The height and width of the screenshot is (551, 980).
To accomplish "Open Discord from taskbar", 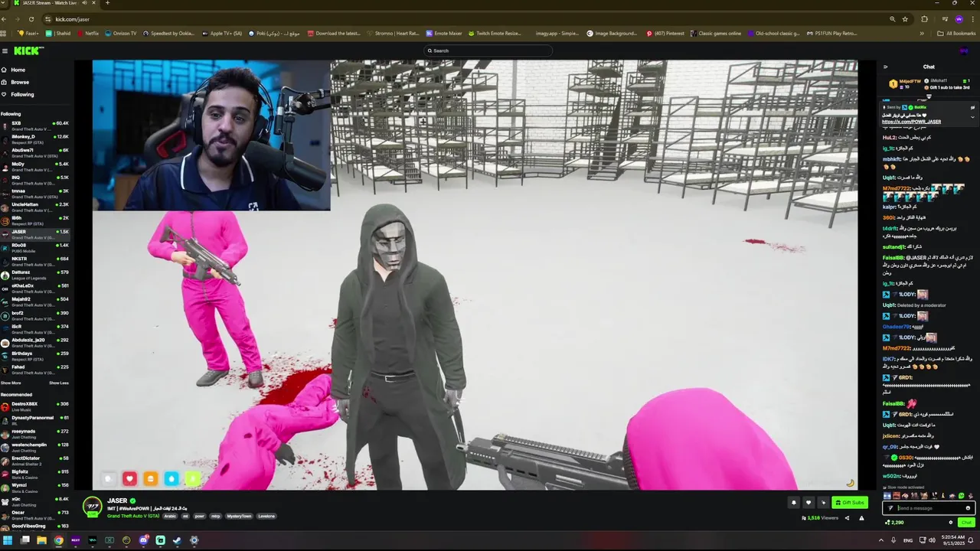I will click(143, 540).
